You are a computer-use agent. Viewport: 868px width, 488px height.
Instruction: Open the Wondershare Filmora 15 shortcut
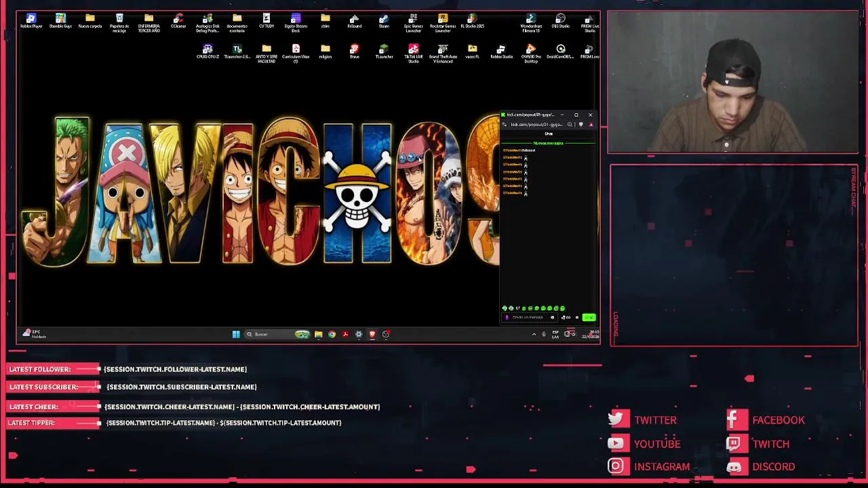tap(531, 22)
